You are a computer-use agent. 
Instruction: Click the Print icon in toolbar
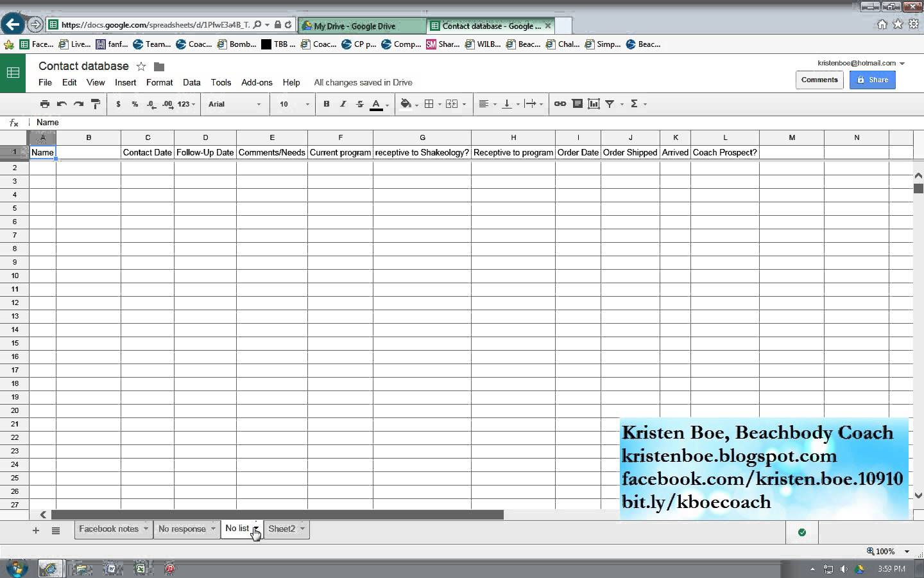[44, 104]
